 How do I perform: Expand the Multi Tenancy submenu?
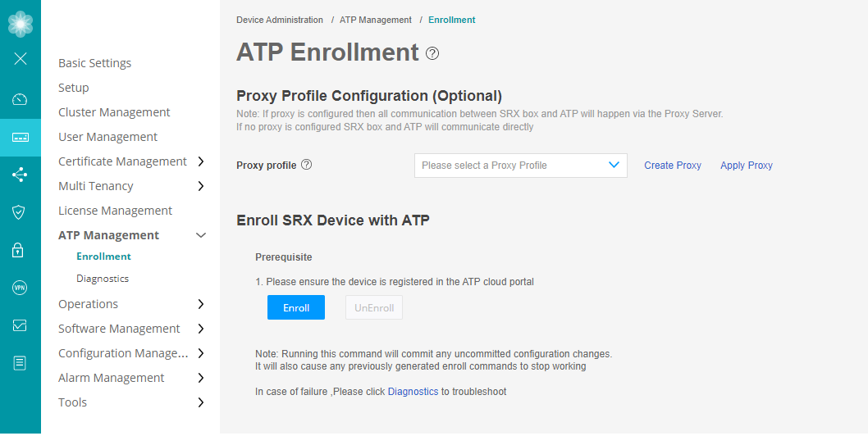tap(201, 186)
